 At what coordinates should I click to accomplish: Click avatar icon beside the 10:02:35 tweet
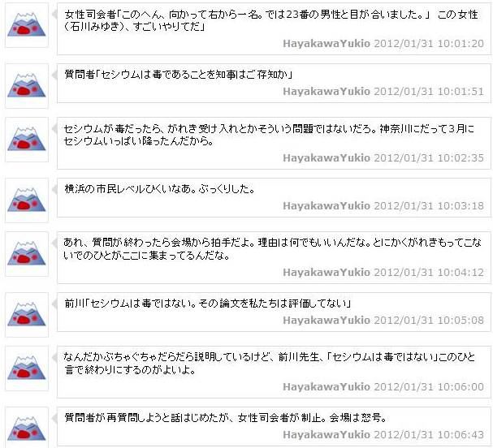pos(27,140)
